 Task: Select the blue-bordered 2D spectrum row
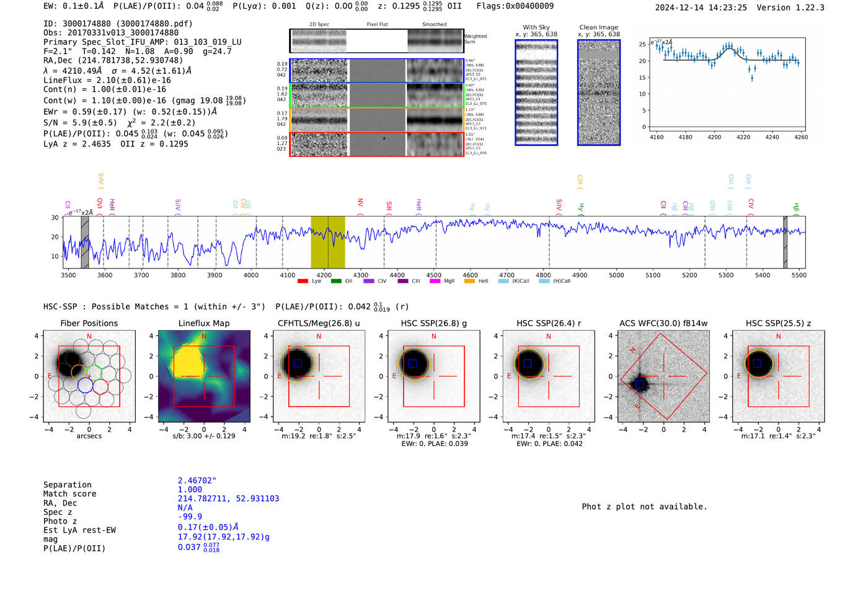(376, 71)
